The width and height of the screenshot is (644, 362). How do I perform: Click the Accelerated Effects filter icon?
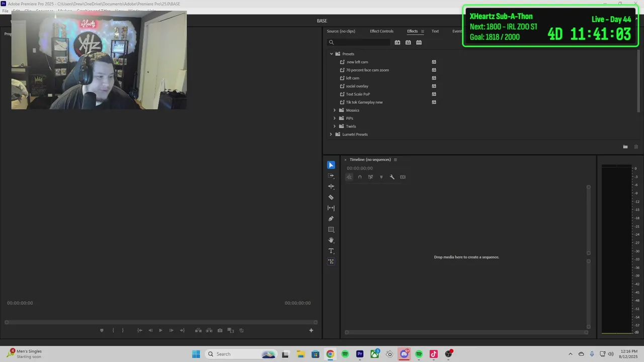tap(397, 43)
